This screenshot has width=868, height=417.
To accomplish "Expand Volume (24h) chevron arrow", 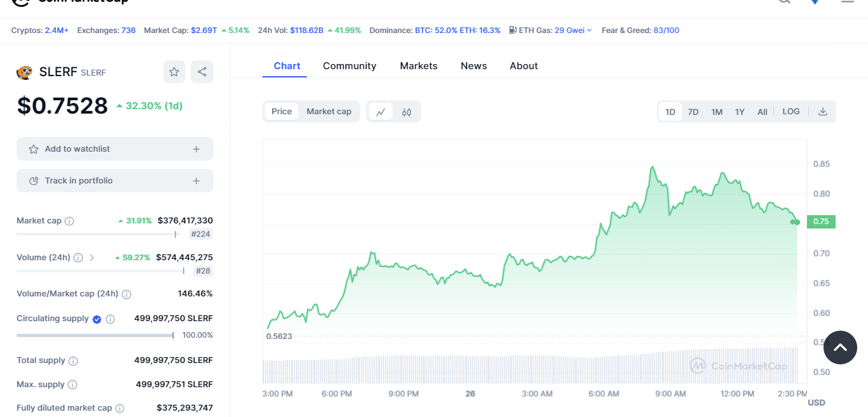I will tap(92, 258).
